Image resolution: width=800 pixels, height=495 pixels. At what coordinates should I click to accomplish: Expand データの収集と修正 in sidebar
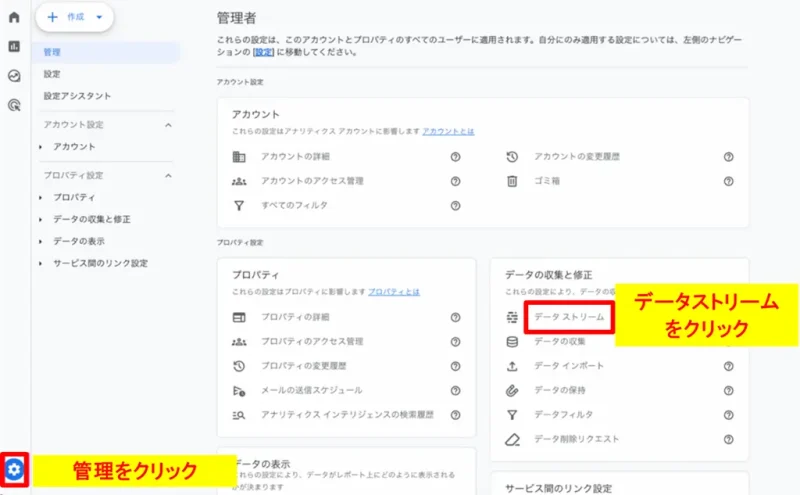pos(40,219)
